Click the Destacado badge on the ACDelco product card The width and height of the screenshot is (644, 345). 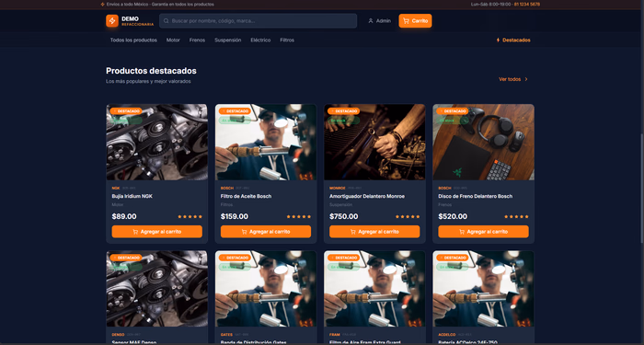453,258
